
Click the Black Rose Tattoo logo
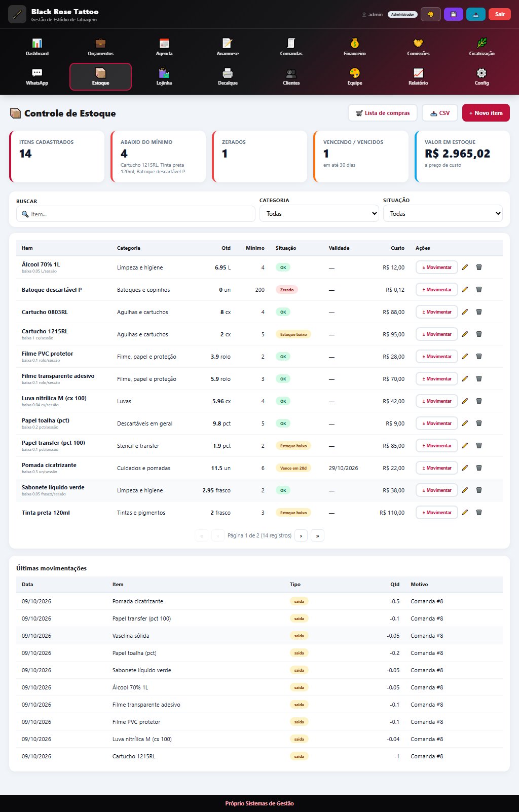pos(17,14)
